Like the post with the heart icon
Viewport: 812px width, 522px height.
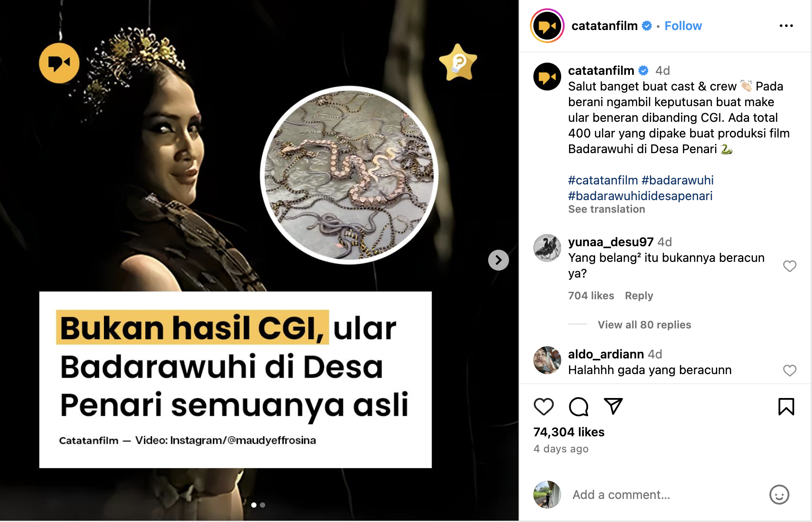[543, 407]
